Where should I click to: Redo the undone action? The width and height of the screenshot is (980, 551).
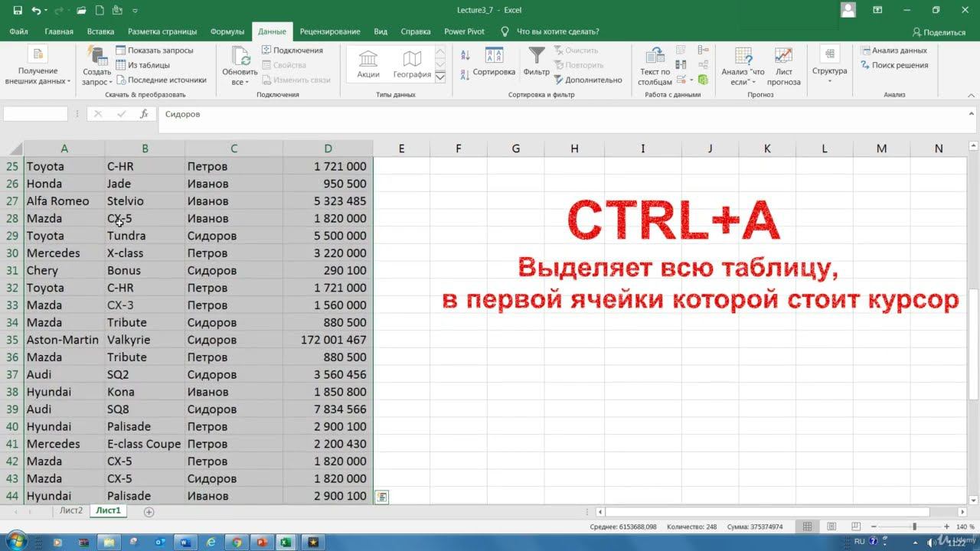(x=60, y=10)
